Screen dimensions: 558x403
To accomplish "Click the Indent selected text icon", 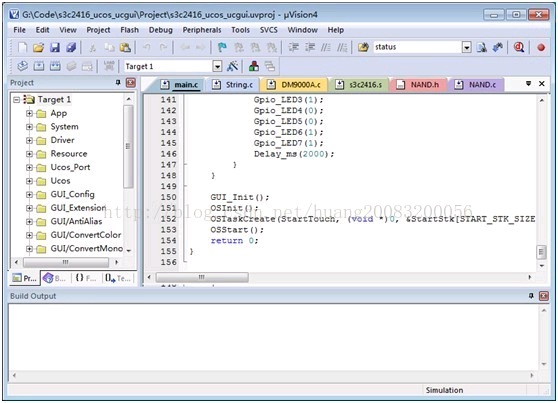I will (x=293, y=47).
